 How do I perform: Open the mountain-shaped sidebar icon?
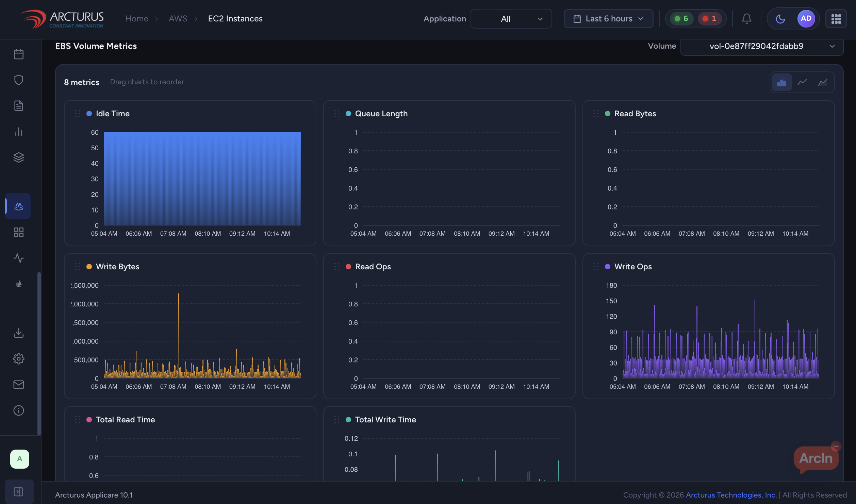(19, 284)
